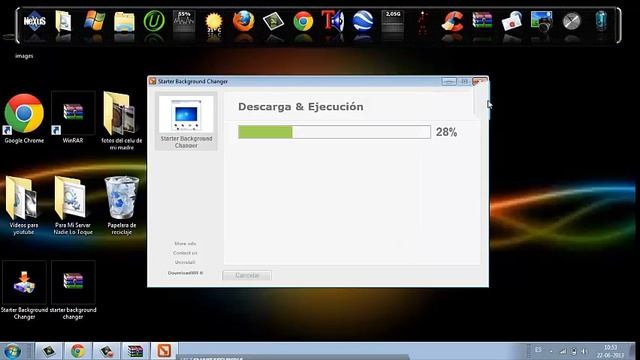Open Google Chrome desktop shortcut
The width and height of the screenshot is (640, 360).
coord(24,118)
